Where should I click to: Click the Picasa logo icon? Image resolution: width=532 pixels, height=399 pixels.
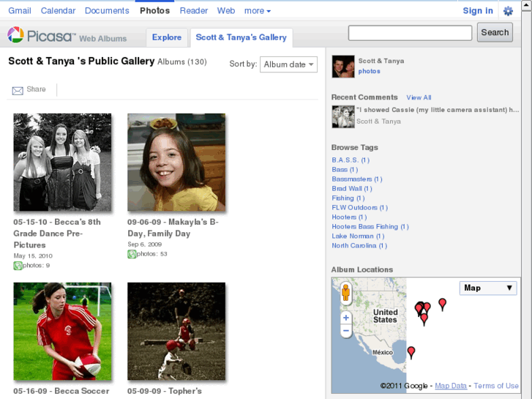tap(16, 35)
